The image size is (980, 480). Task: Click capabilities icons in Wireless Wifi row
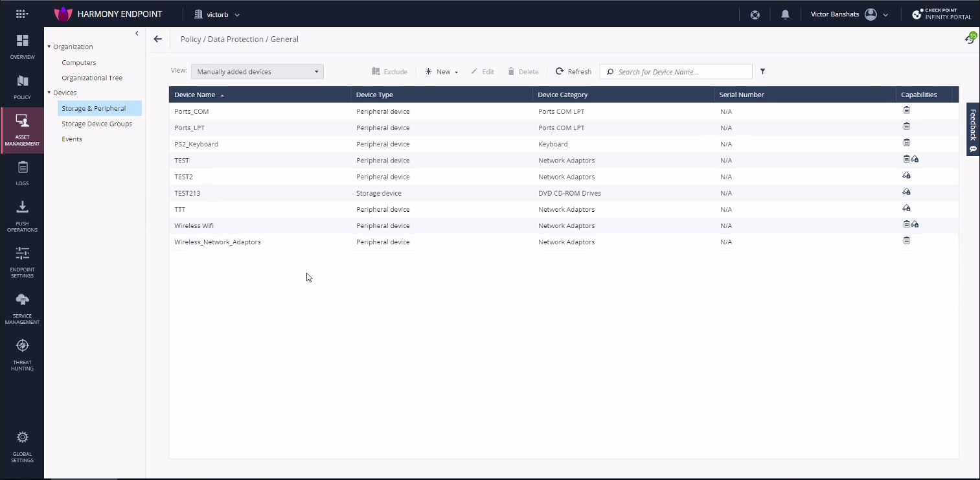pos(911,224)
